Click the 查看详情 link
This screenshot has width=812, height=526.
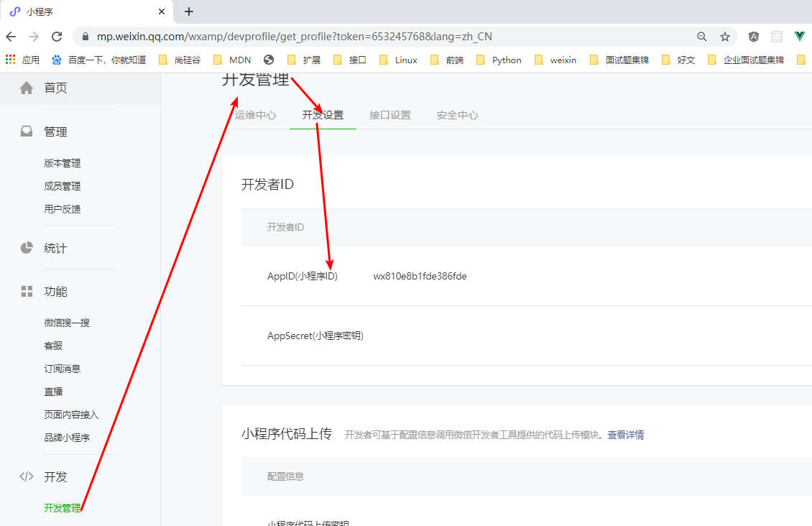[626, 435]
